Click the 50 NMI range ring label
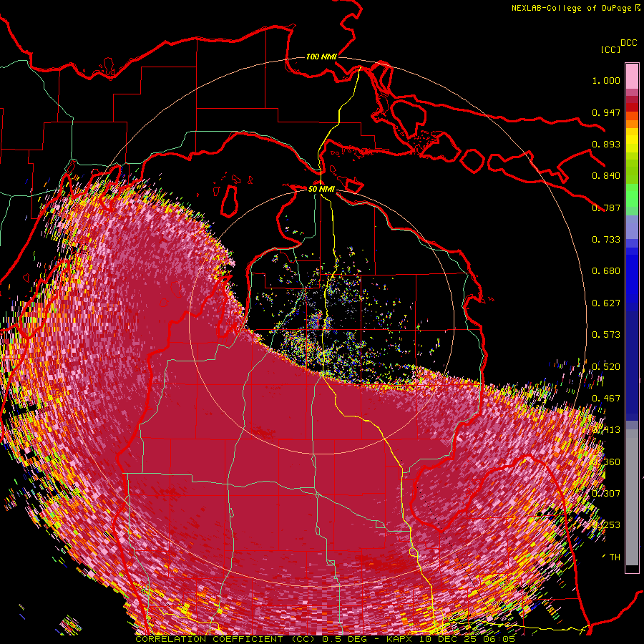 pos(321,189)
